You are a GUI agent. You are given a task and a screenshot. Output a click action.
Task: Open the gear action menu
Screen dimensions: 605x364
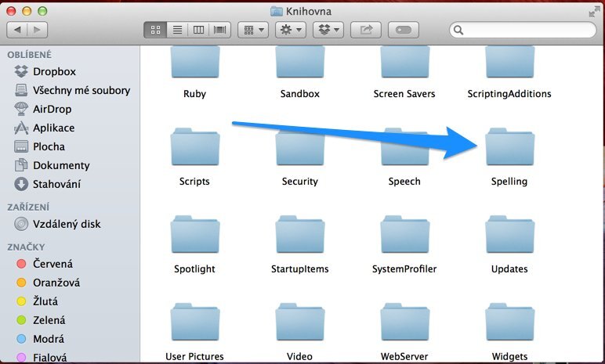click(291, 30)
